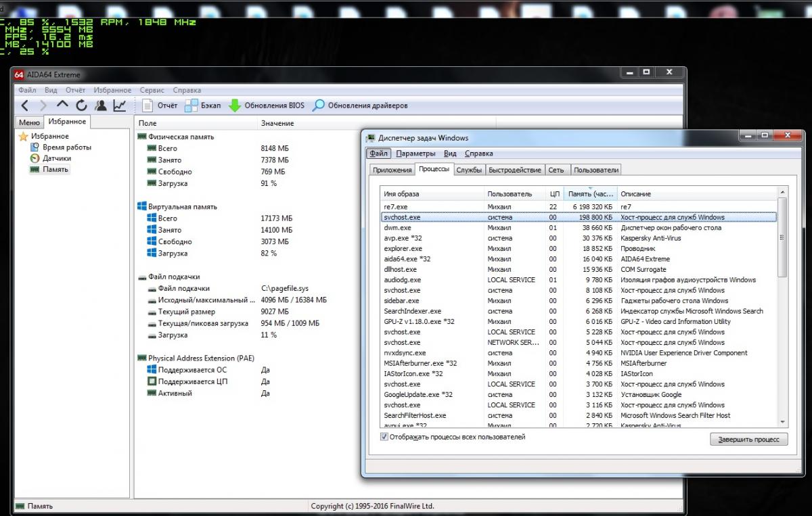This screenshot has width=812, height=516.
Task: Select the Physical Address Extension (PAE) header
Action: (196, 358)
